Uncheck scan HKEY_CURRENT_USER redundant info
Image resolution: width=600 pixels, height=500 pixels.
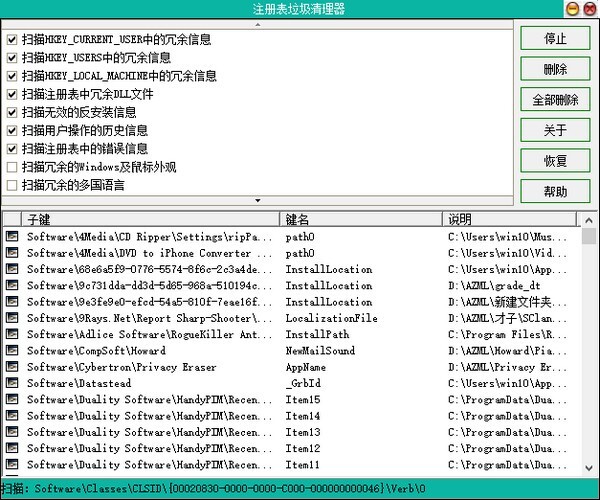12,39
